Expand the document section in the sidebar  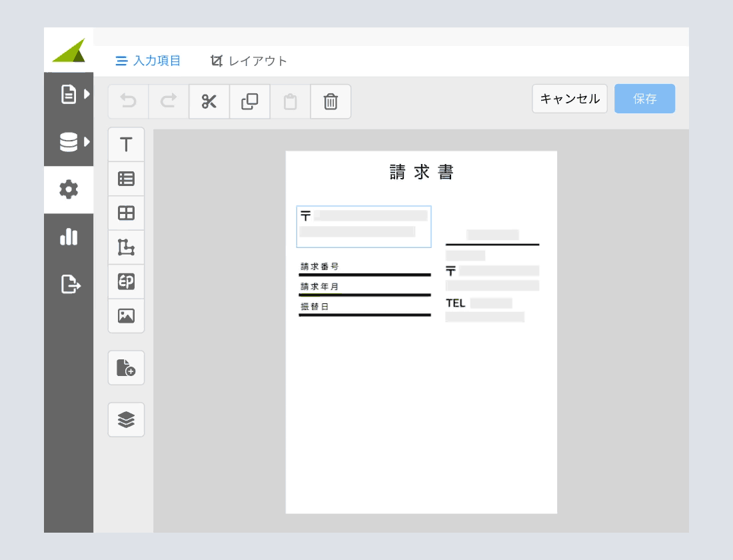click(69, 95)
